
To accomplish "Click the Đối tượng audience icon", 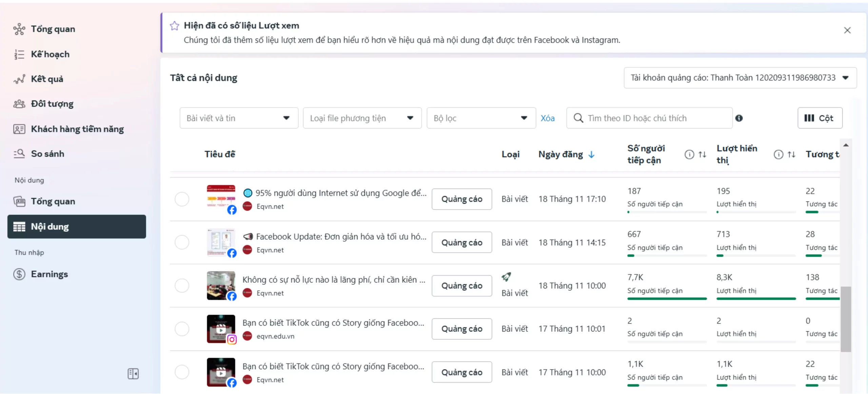I will tap(19, 104).
